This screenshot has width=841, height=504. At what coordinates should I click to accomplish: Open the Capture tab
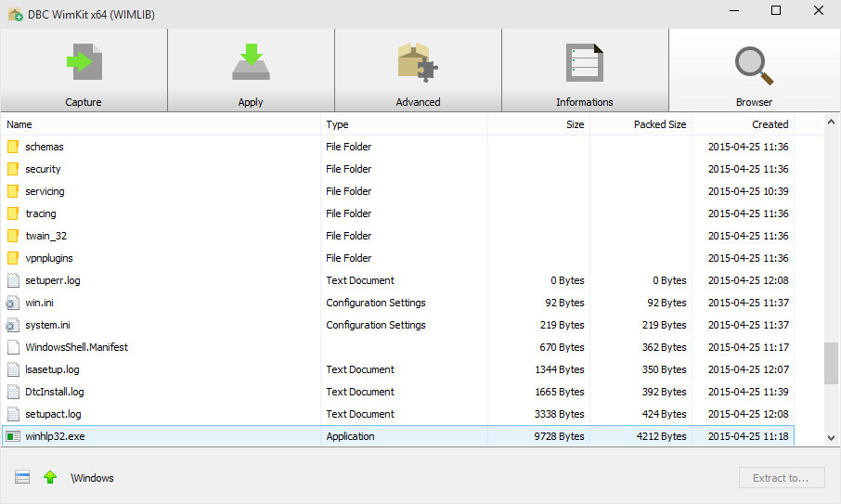[84, 71]
